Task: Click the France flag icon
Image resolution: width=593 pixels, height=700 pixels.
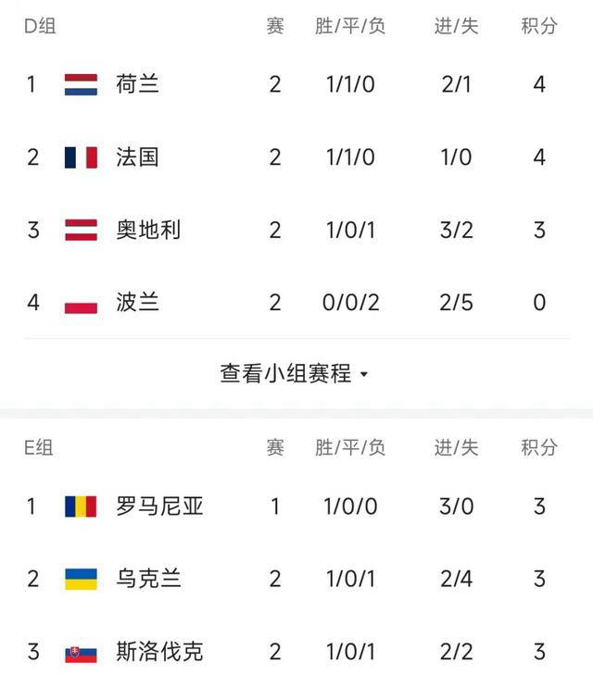Action: pos(81,157)
